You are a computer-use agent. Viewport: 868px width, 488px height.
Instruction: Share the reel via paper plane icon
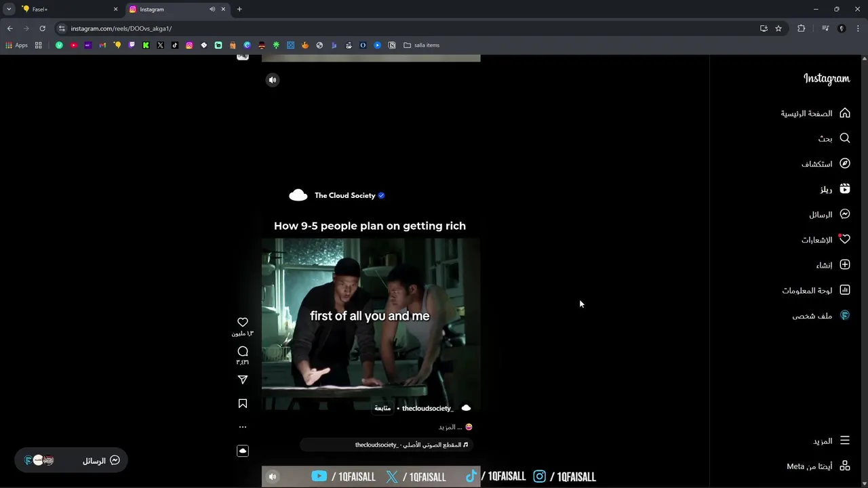[x=243, y=380]
